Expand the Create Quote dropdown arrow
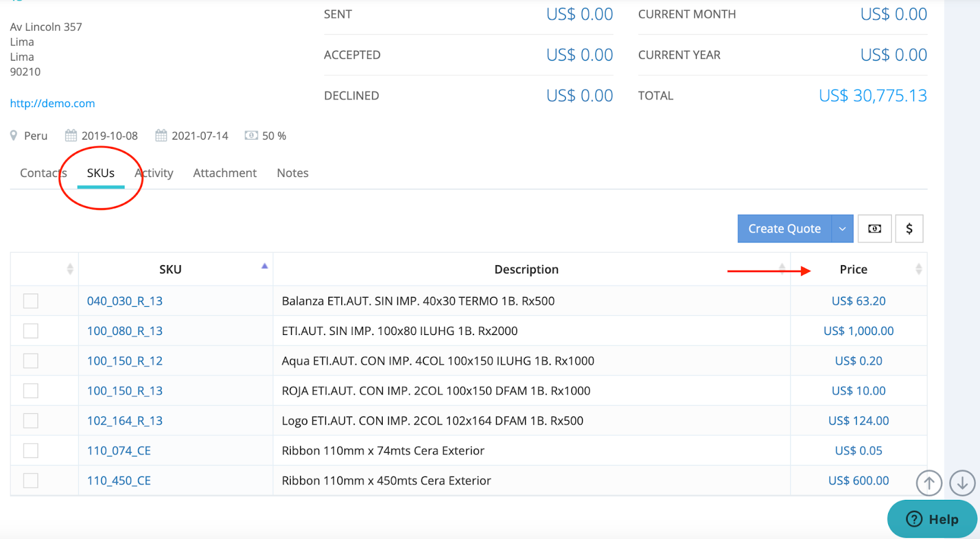The height and width of the screenshot is (539, 980). (842, 228)
